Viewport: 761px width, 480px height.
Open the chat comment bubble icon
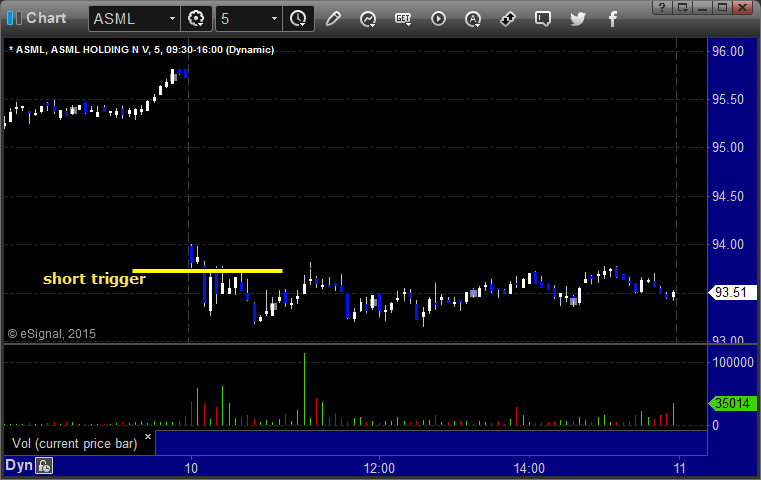pyautogui.click(x=543, y=19)
